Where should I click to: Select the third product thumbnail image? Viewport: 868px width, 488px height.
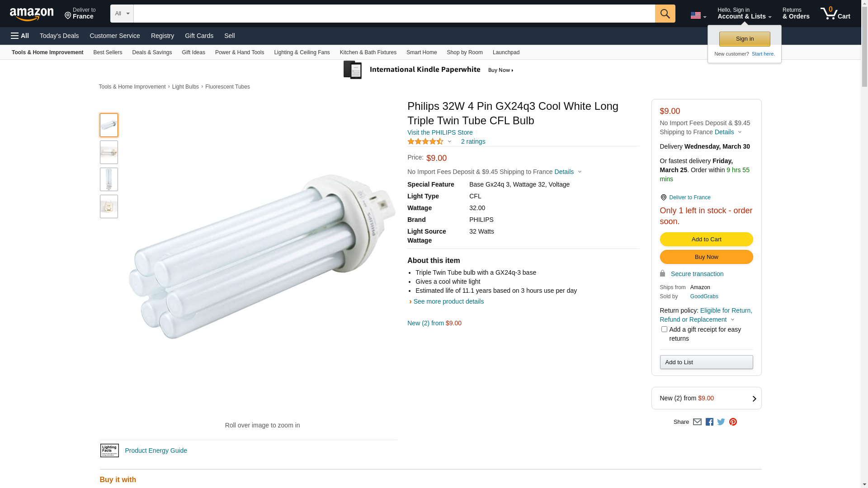point(109,179)
